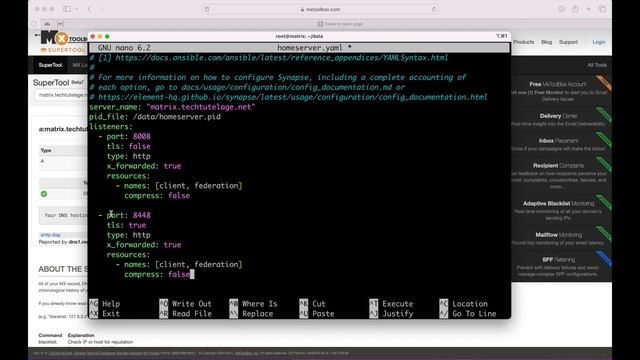The width and height of the screenshot is (640, 360).
Task: Click nano Replace shortcut
Action: 251,313
